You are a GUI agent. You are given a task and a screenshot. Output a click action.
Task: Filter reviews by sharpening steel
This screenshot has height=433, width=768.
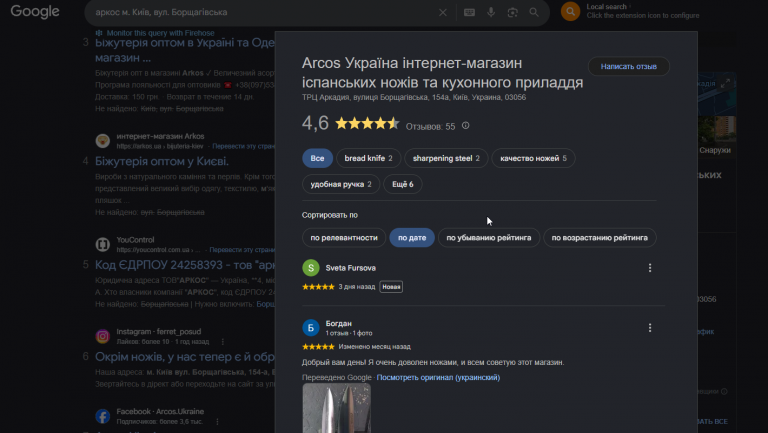446,158
